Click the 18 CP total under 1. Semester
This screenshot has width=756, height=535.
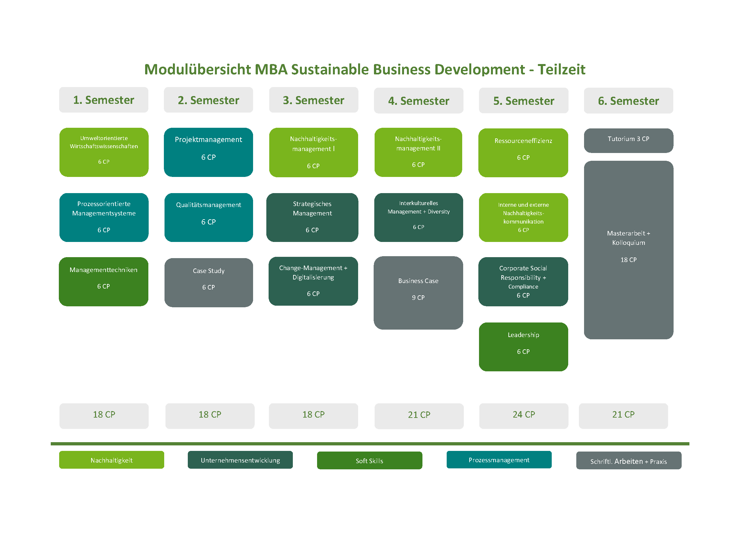(104, 416)
